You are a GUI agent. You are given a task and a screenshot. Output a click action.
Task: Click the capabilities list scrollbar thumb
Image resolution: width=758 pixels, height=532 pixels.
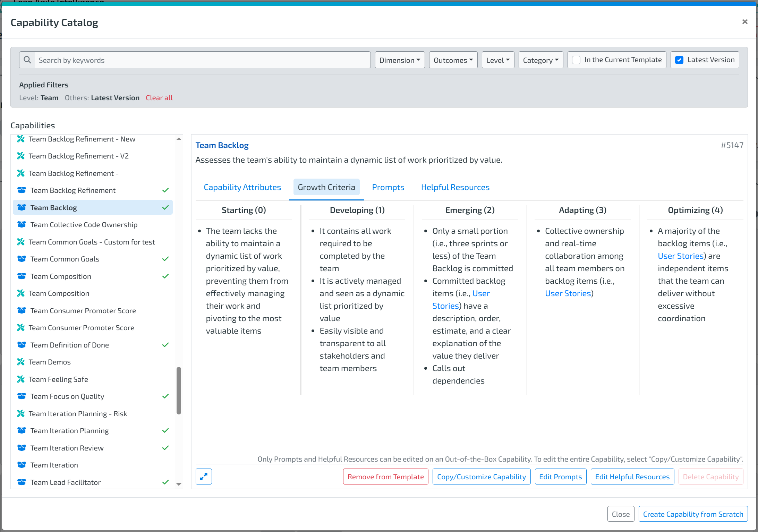[x=179, y=391]
